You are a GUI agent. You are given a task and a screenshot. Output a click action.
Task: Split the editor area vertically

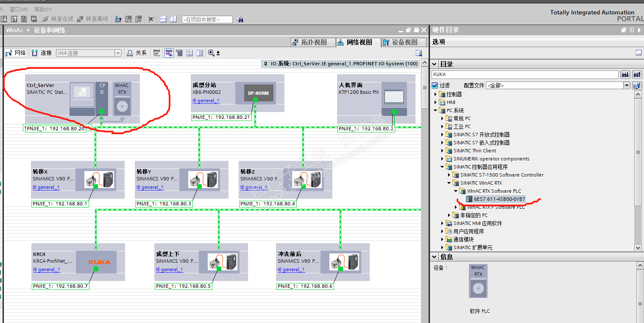(x=173, y=19)
